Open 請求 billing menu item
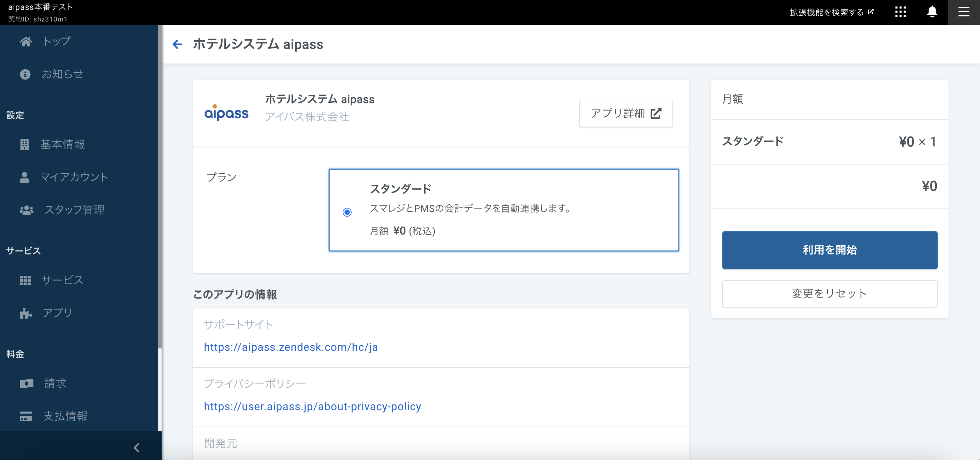The height and width of the screenshot is (460, 980). [55, 384]
